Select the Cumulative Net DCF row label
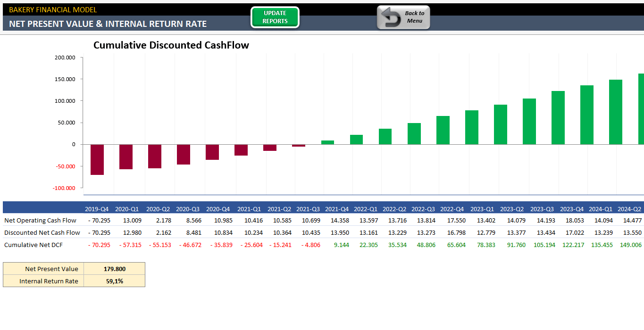The image size is (644, 330). coord(33,245)
